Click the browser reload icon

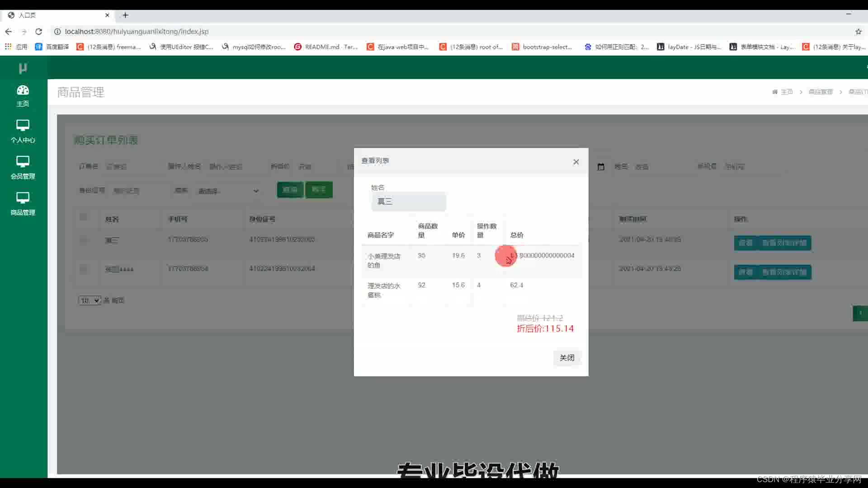tap(39, 32)
